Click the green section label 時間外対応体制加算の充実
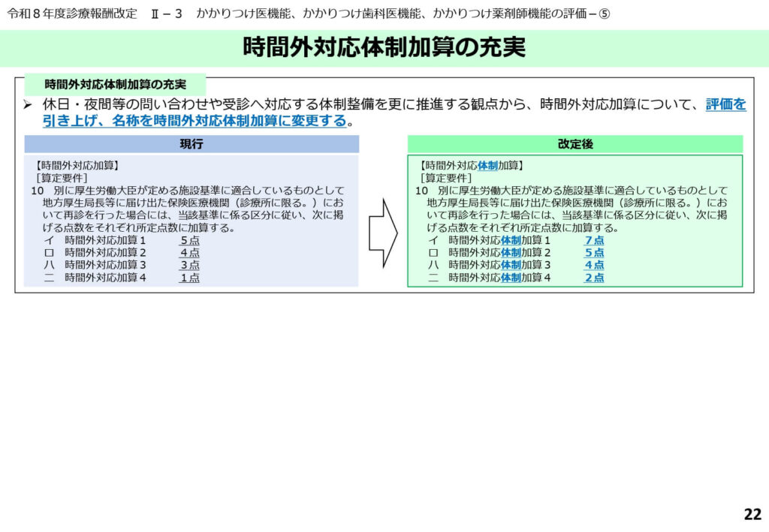 (x=115, y=84)
